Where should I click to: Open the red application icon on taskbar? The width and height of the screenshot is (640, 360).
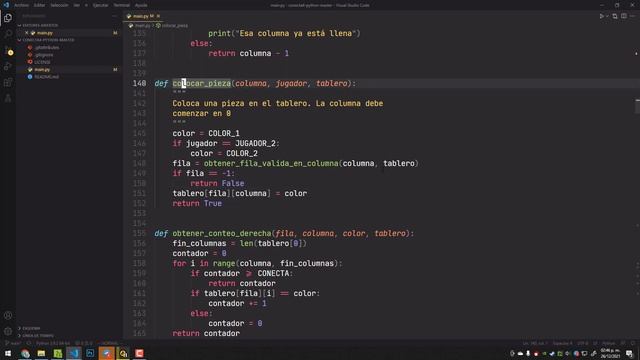[x=139, y=353]
